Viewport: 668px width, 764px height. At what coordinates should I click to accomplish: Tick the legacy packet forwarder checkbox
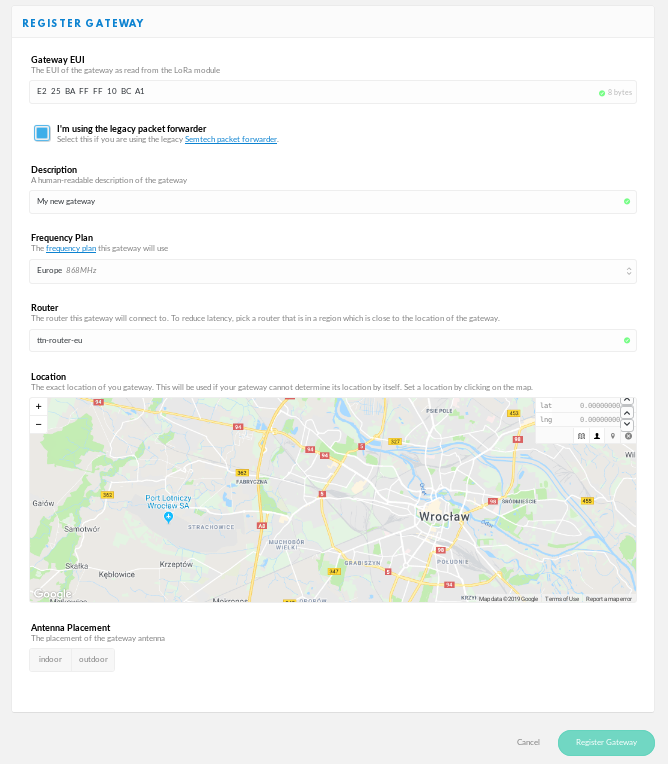(x=42, y=133)
